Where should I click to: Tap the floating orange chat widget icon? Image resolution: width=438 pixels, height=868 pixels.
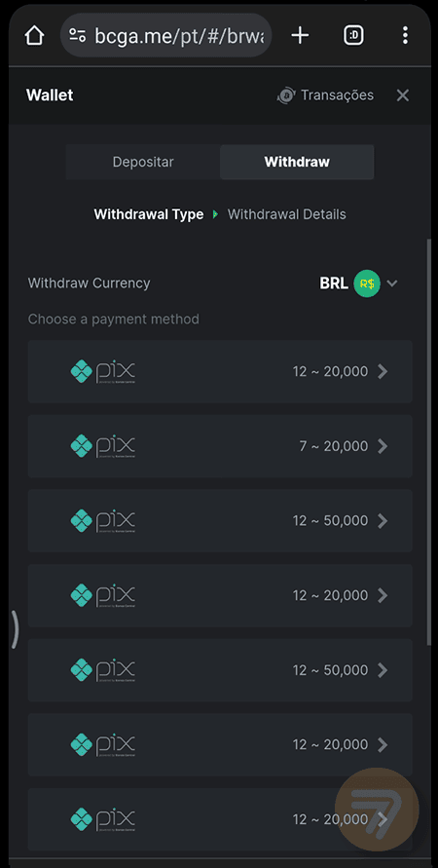378,809
